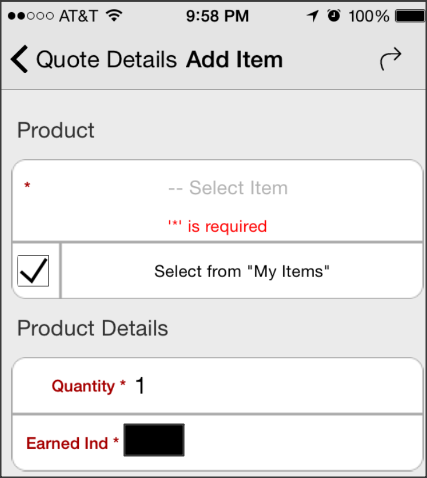The width and height of the screenshot is (427, 478).
Task: Tap the '*' is required error message
Action: point(218,227)
